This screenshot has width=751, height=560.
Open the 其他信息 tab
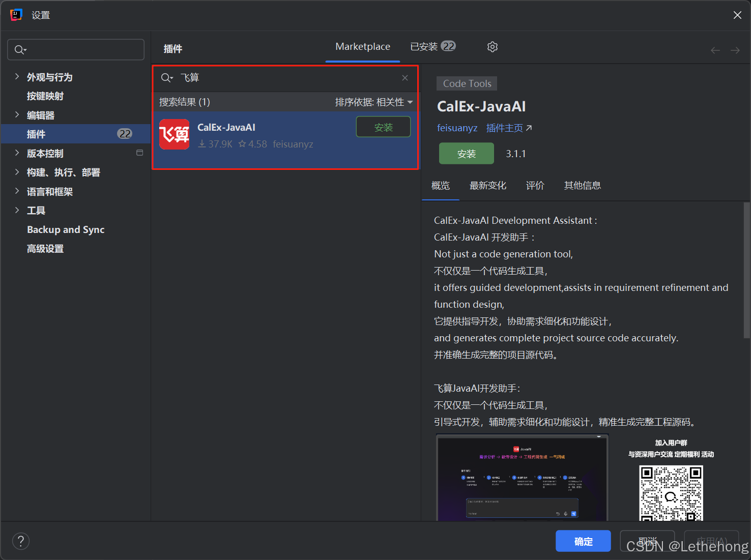(583, 186)
